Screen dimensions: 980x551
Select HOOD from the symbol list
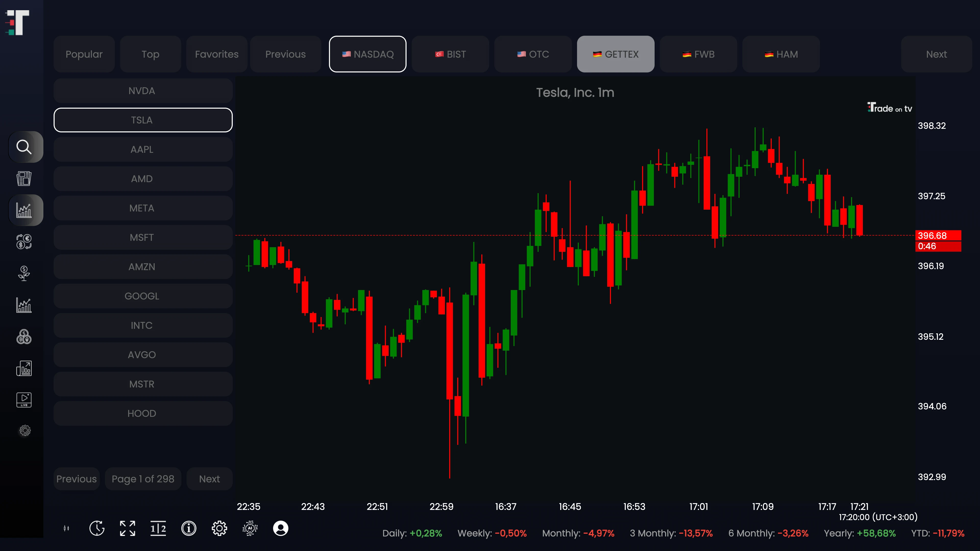pos(143,413)
